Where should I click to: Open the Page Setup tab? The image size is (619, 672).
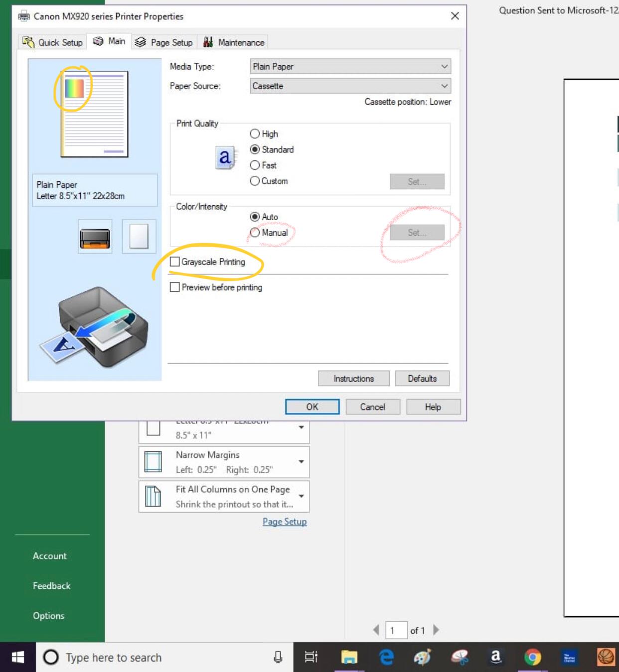(164, 42)
